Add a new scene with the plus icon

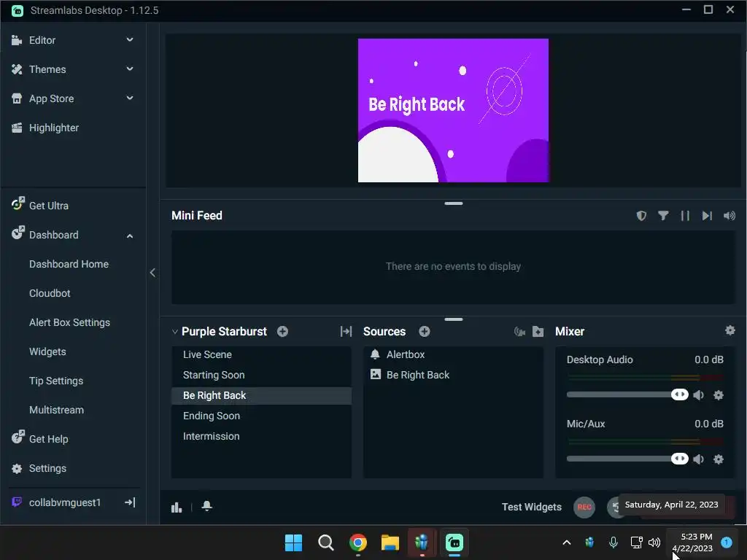tap(282, 332)
